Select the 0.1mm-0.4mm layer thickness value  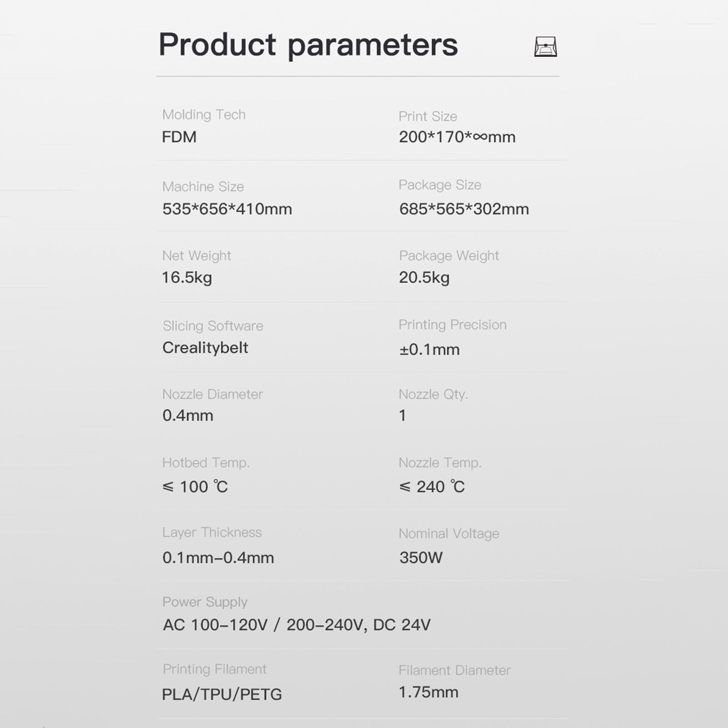pos(218,558)
